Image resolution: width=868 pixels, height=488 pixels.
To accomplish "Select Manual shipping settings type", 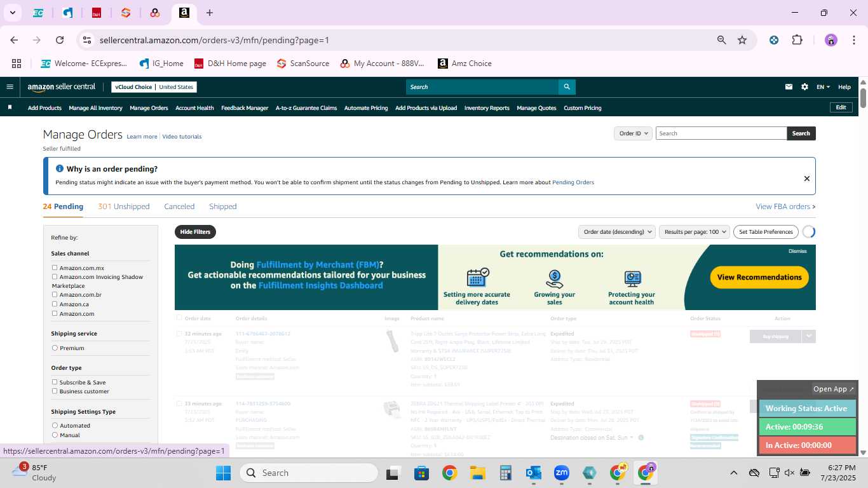I will [55, 435].
